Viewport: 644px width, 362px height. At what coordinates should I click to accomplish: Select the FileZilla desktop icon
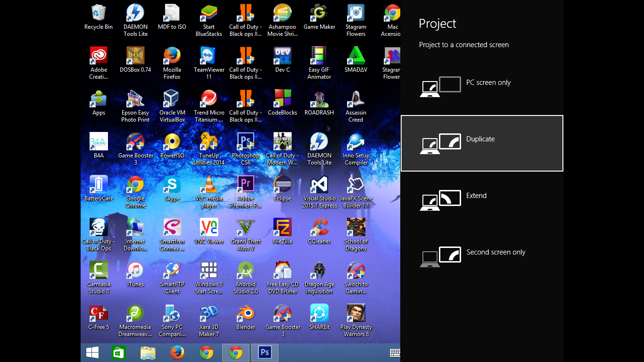click(x=282, y=231)
